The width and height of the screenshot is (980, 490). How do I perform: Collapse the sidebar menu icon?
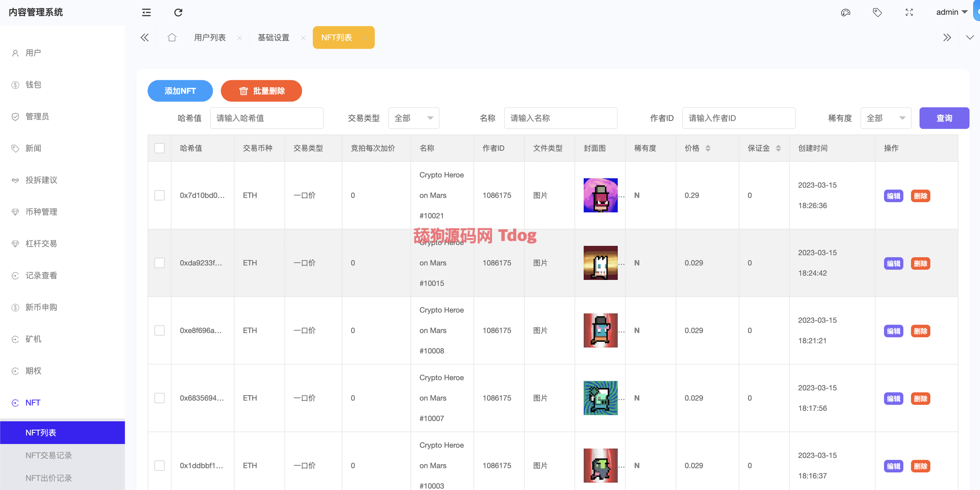pos(147,12)
